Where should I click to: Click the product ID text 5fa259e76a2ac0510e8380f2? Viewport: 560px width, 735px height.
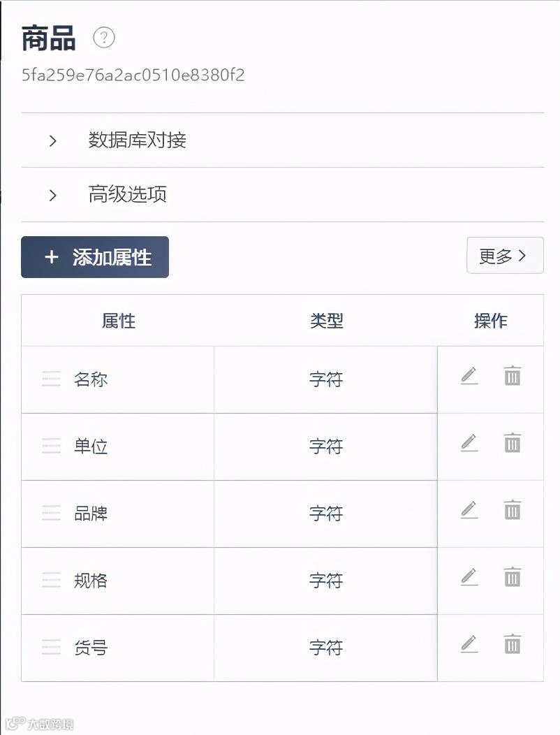[x=133, y=75]
